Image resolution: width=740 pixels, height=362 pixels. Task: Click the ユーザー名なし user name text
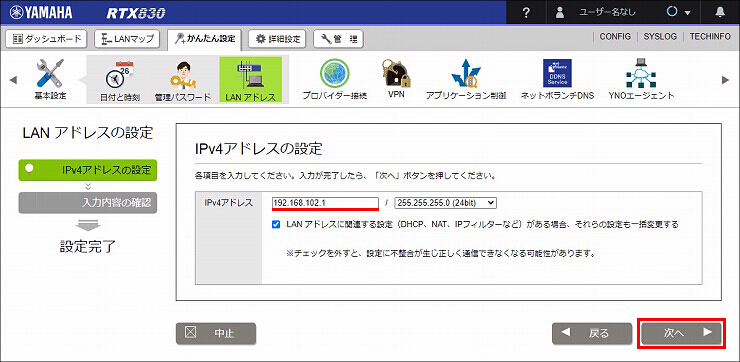tap(607, 13)
